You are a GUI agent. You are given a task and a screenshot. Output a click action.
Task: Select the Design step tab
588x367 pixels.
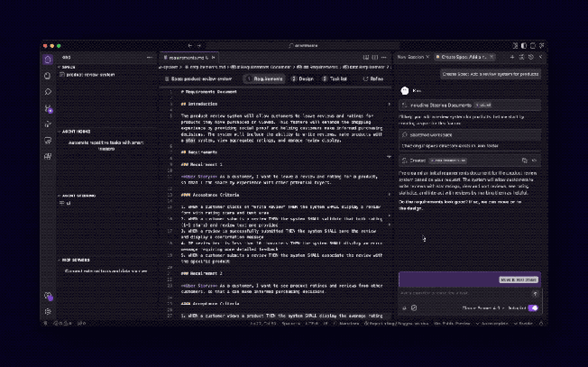point(302,78)
